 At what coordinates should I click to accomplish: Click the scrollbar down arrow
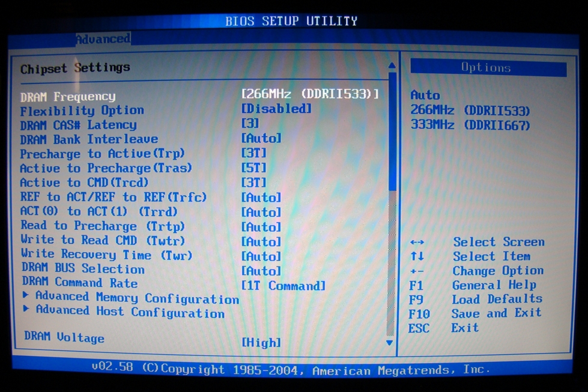click(x=390, y=343)
